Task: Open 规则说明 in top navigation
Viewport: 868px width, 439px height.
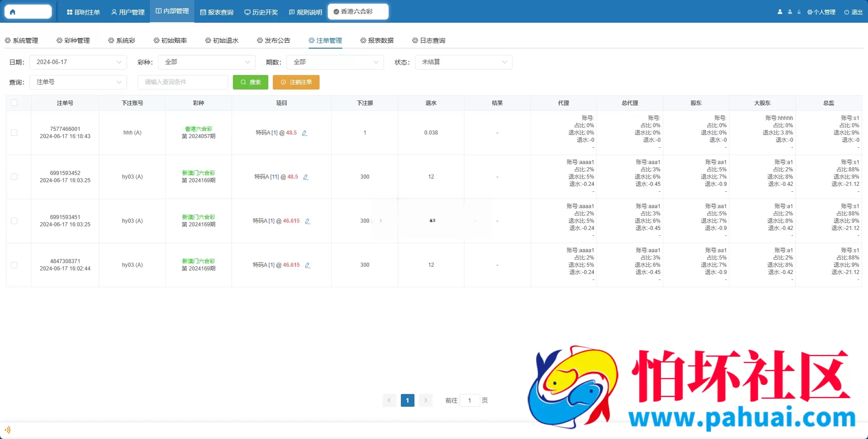Action: pos(306,12)
